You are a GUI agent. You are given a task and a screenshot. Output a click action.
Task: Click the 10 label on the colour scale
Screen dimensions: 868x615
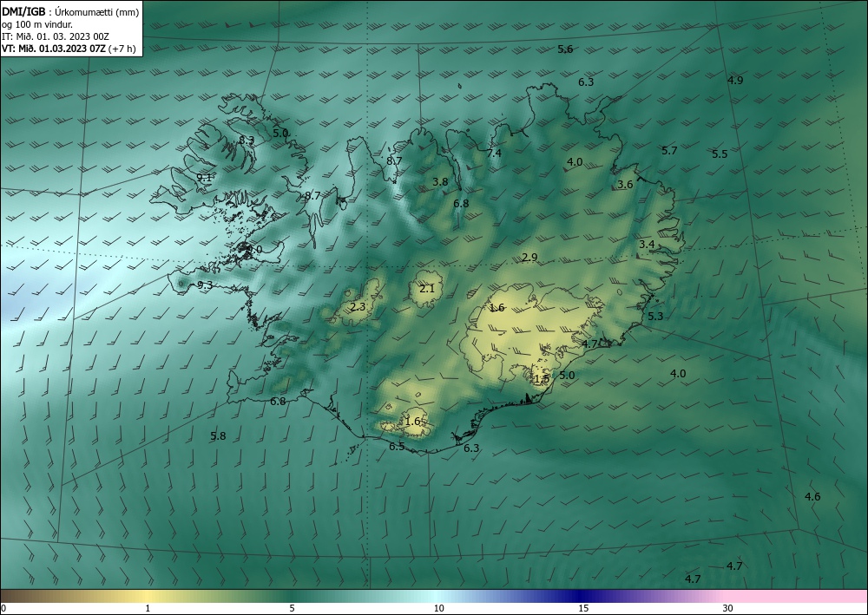439,608
